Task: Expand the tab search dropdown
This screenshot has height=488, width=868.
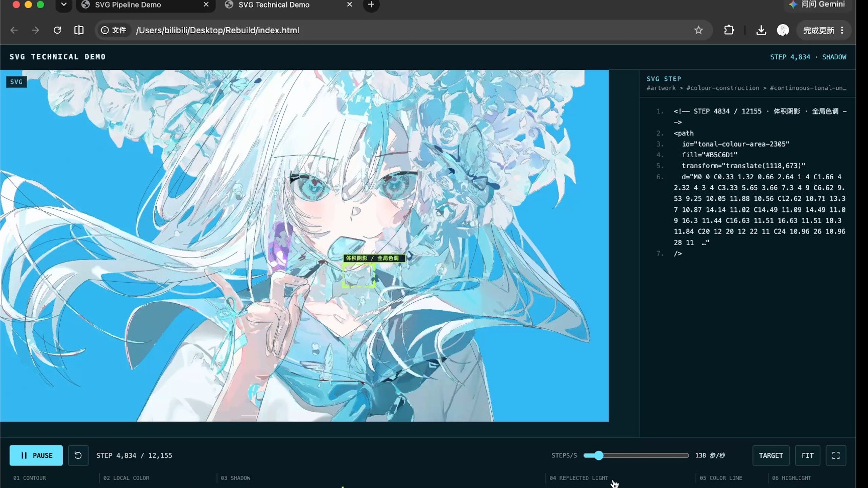Action: [x=64, y=5]
